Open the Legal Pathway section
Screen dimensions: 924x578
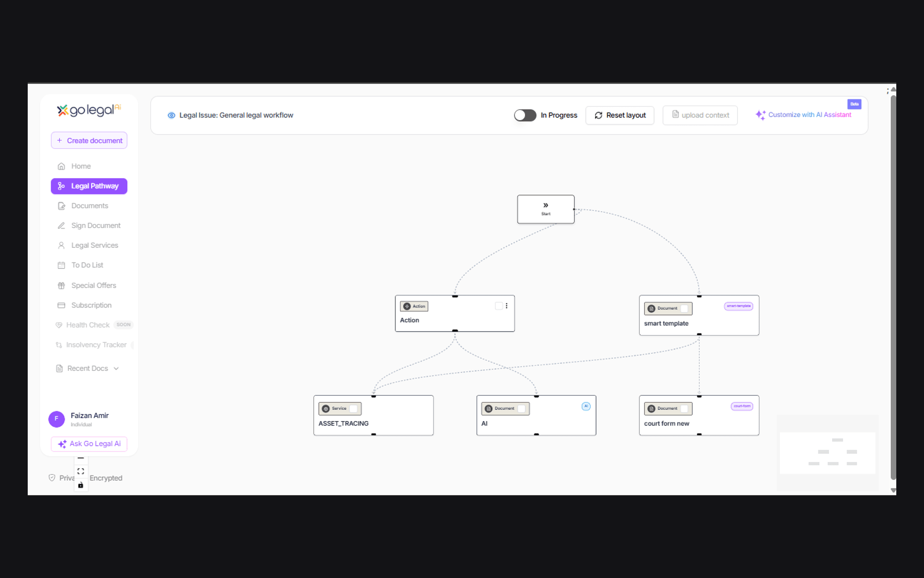pos(89,186)
